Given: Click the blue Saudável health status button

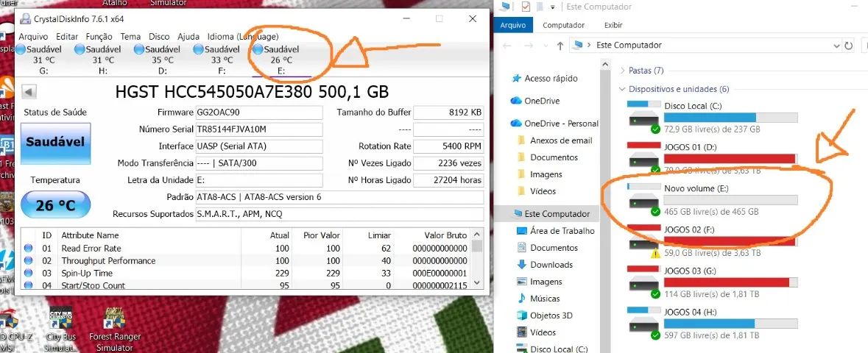Looking at the screenshot, I should (56, 143).
